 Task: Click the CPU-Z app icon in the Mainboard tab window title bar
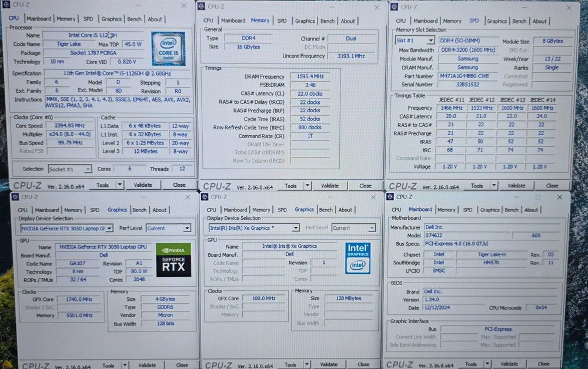pos(390,197)
